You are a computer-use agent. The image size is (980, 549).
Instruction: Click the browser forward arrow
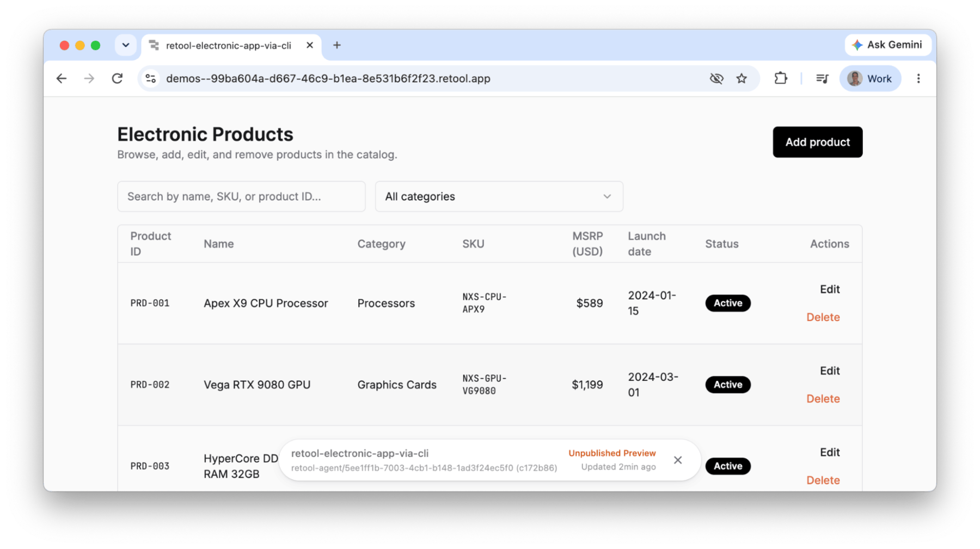89,78
